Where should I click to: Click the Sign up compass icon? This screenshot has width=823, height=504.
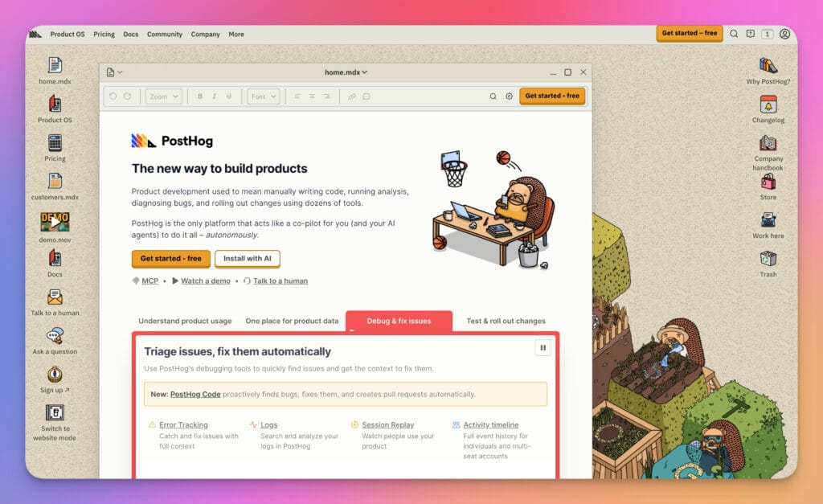pyautogui.click(x=55, y=375)
